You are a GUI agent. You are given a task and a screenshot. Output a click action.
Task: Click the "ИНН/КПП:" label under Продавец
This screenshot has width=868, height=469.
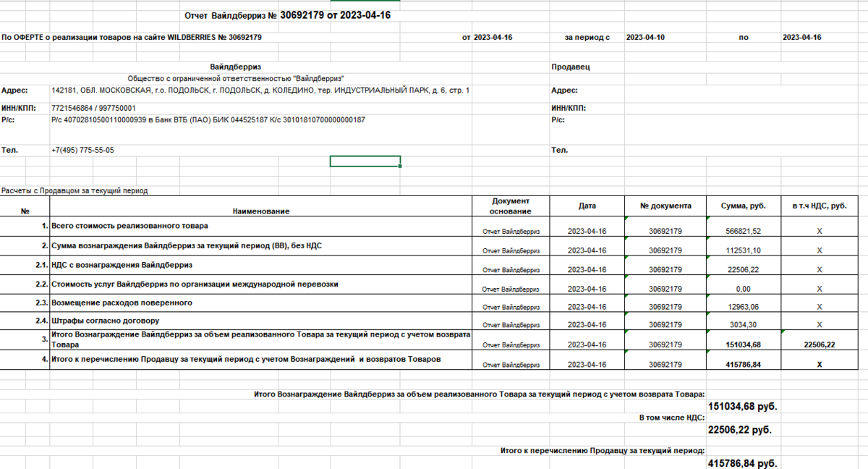pos(569,108)
